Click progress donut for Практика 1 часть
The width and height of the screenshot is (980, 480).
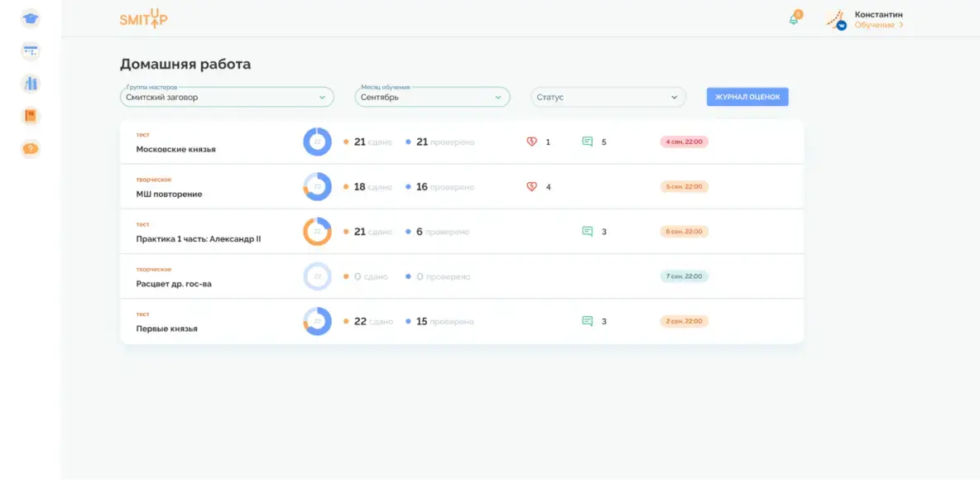click(x=317, y=232)
